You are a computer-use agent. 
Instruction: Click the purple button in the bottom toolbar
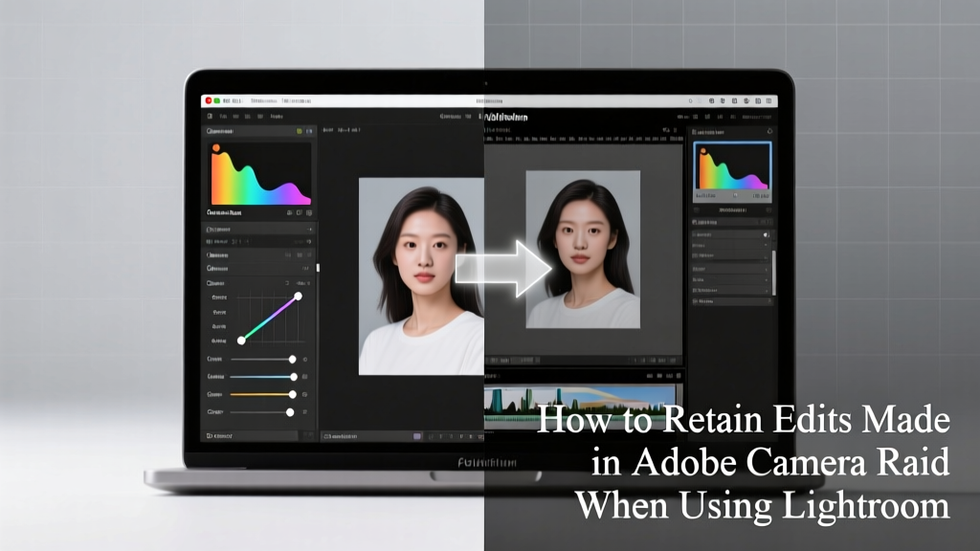point(417,436)
